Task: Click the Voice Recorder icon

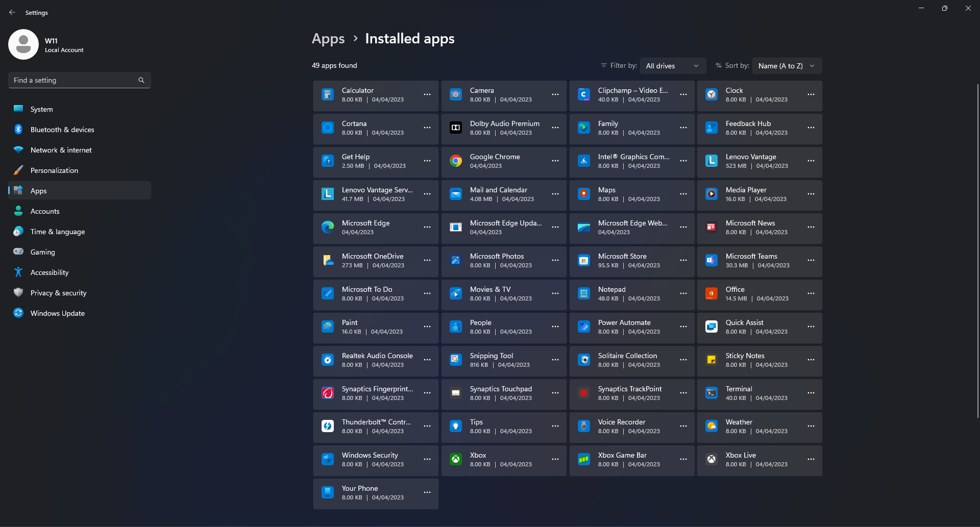Action: (584, 426)
